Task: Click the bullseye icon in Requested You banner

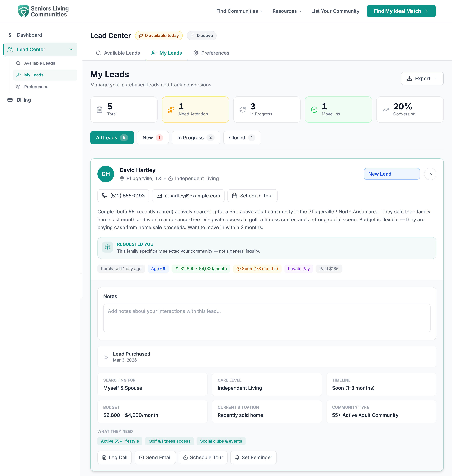Action: click(x=107, y=247)
